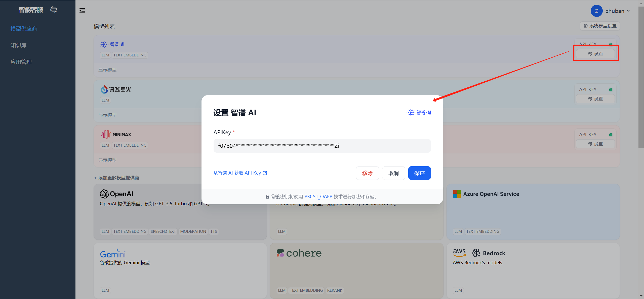Click TEXT EMBEDDING tag under 智谱·AI
The width and height of the screenshot is (644, 299).
tap(130, 55)
